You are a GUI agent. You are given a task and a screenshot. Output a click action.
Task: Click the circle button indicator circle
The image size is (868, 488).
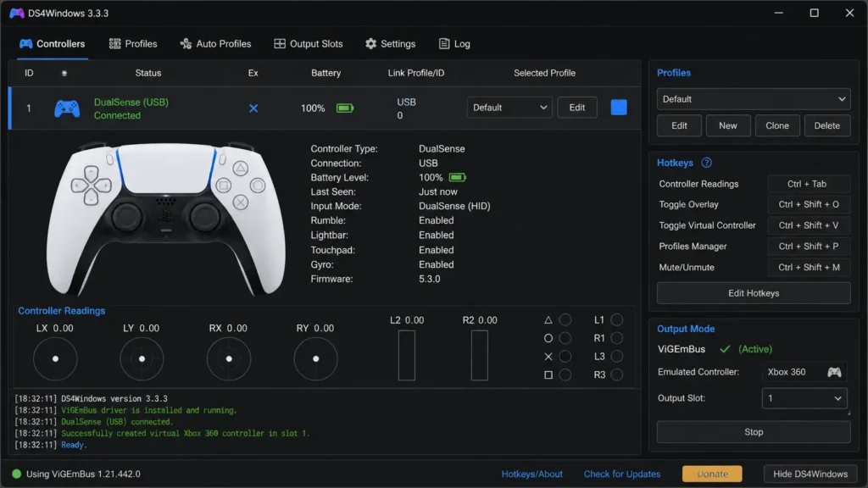pos(565,338)
